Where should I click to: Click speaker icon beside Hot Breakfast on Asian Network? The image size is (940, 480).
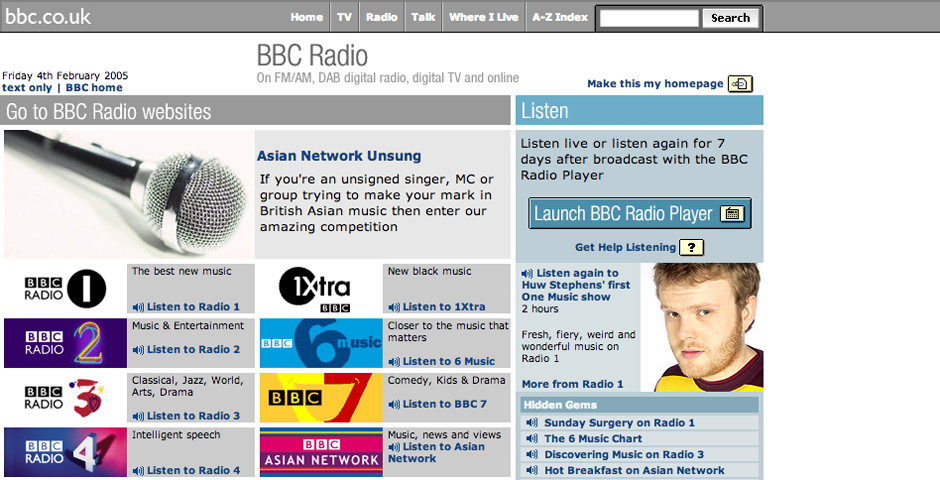click(x=531, y=470)
